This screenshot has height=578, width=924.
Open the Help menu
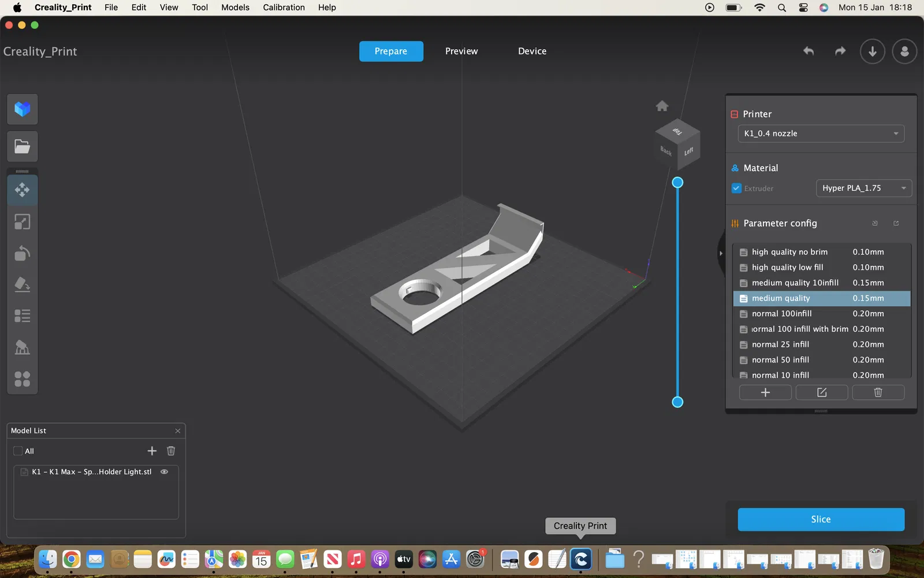pos(327,8)
